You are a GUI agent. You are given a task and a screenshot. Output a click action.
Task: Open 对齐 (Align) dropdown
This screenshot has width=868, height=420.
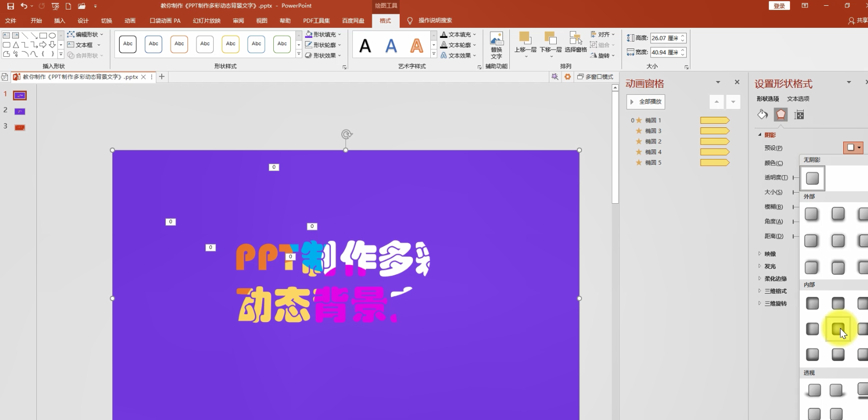[603, 34]
